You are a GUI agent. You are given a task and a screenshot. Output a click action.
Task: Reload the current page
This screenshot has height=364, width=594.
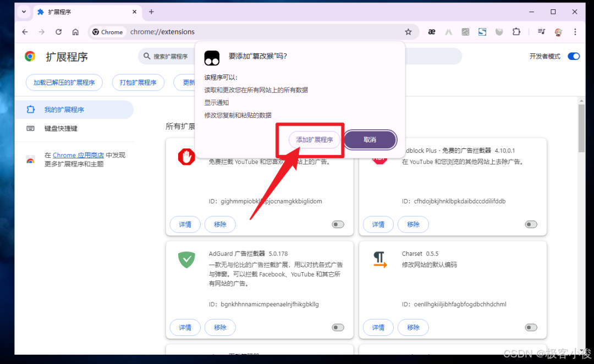point(58,32)
